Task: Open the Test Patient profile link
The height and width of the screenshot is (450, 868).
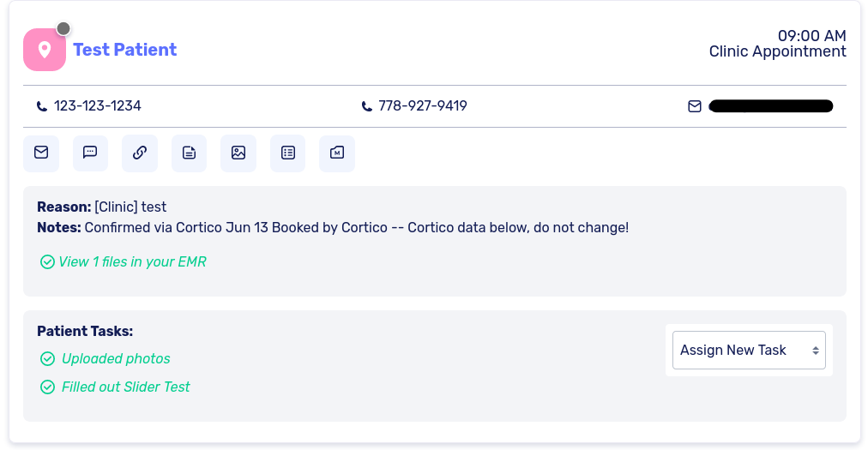Action: pyautogui.click(x=125, y=50)
